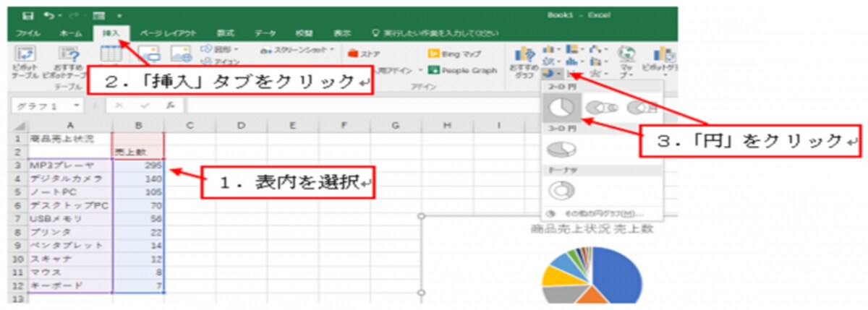868x310 pixels.
Task: Click the USBメモリ cell
Action: click(x=69, y=218)
